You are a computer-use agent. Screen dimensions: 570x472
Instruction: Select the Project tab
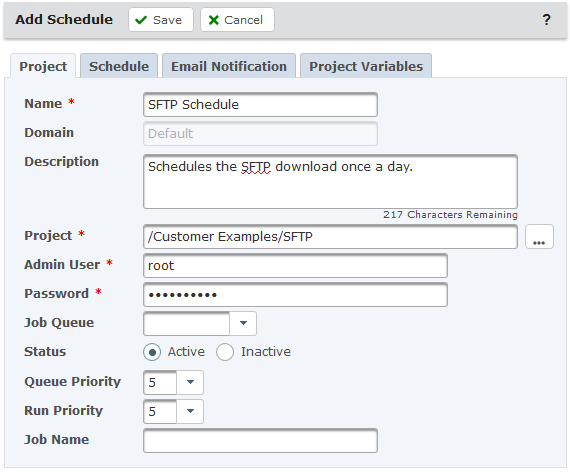point(43,66)
